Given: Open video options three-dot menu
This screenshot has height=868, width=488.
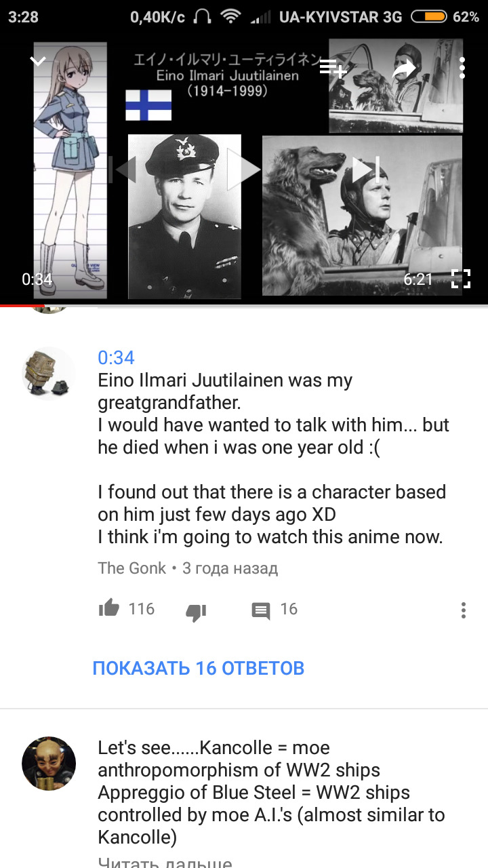Looking at the screenshot, I should click(462, 68).
